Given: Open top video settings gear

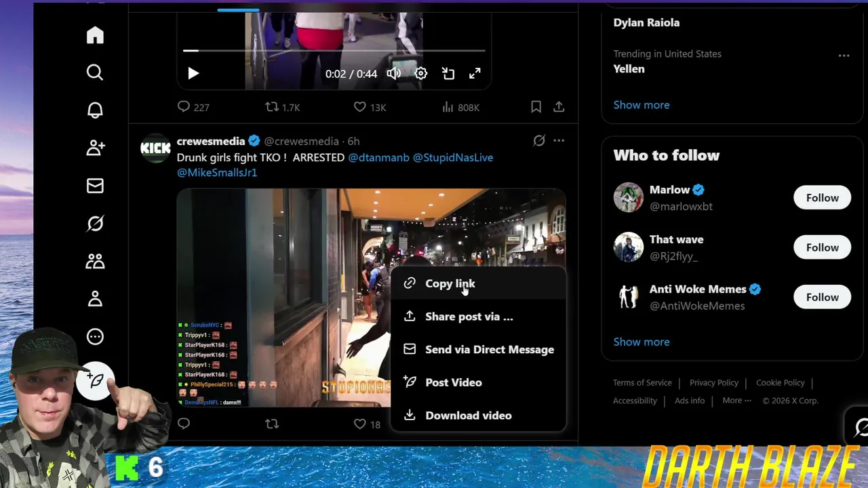Looking at the screenshot, I should tap(421, 73).
